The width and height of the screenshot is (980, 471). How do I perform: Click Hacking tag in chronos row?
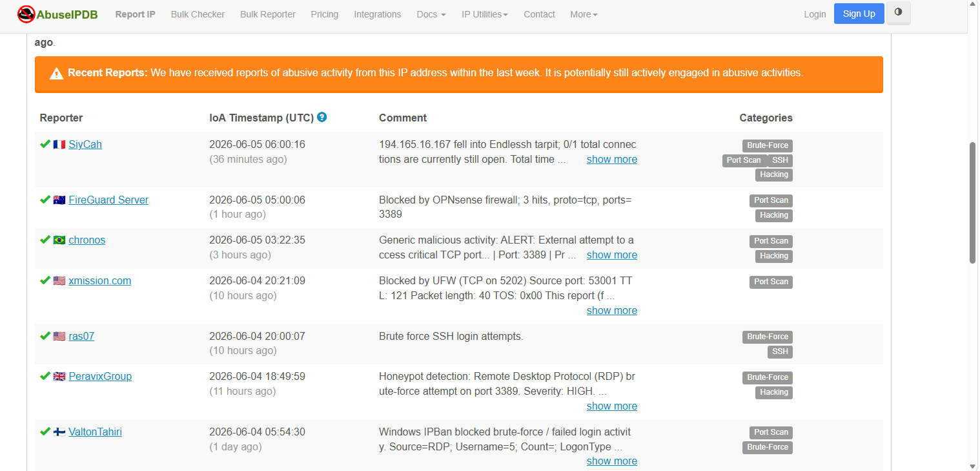[774, 256]
